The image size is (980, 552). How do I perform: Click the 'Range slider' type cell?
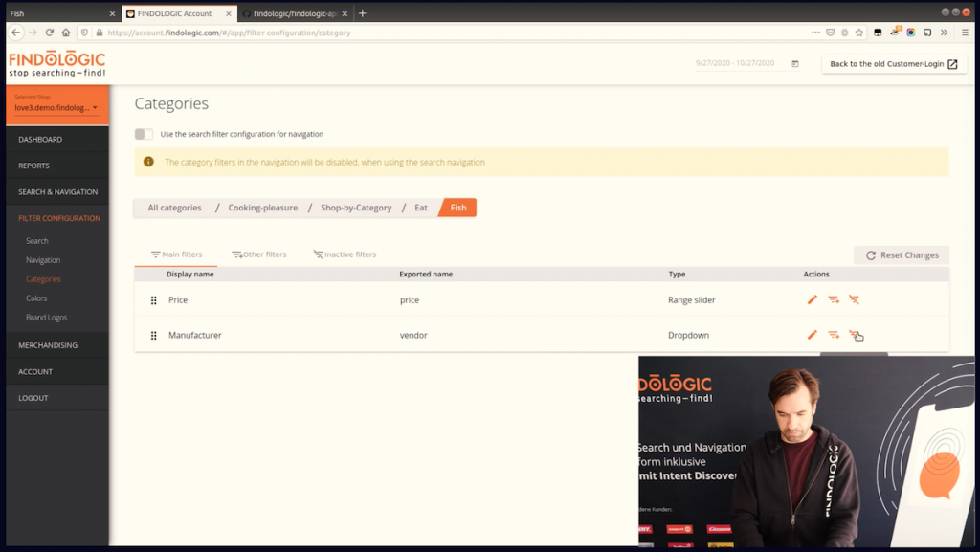(x=691, y=299)
